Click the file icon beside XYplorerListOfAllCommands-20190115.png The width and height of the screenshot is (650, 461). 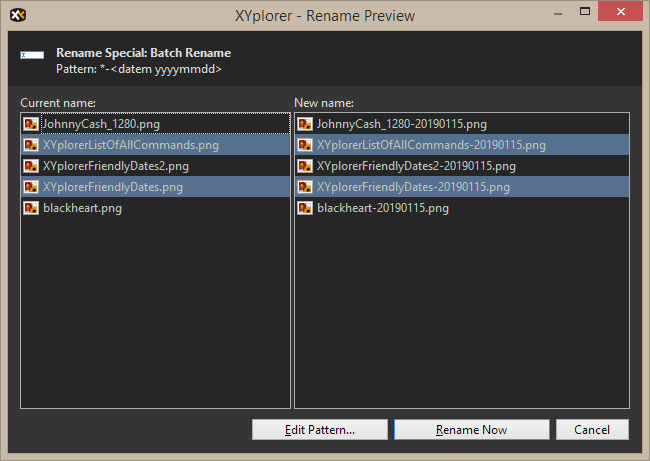point(305,145)
